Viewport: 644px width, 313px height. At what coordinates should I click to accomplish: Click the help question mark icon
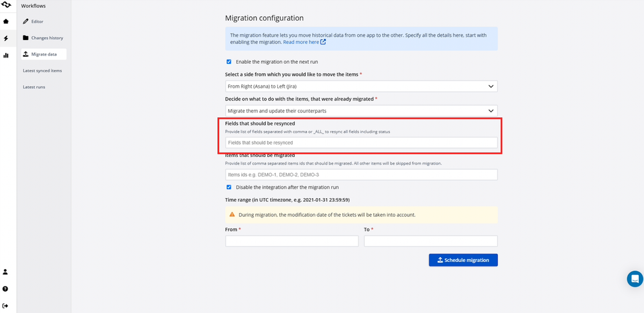pyautogui.click(x=6, y=288)
